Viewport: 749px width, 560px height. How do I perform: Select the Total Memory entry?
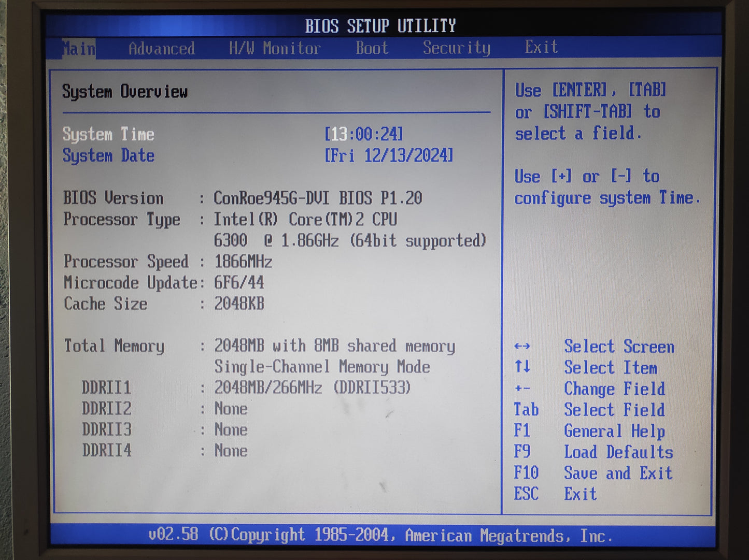pyautogui.click(x=113, y=346)
